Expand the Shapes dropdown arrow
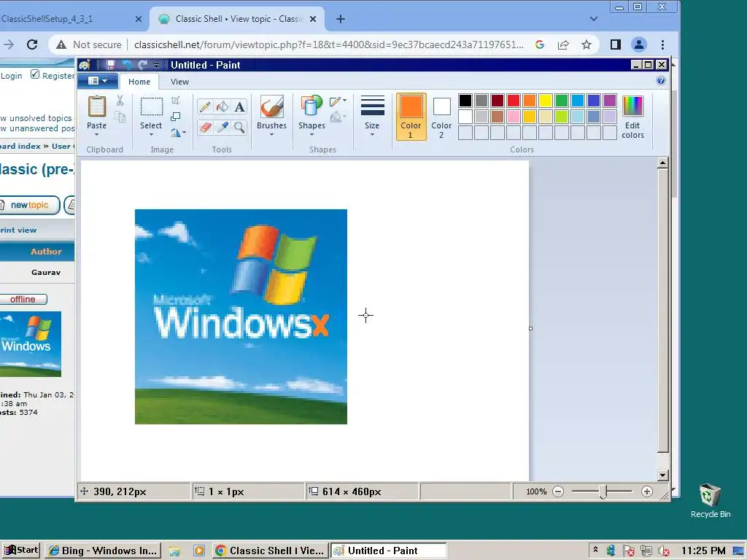The image size is (747, 560). pos(311,135)
